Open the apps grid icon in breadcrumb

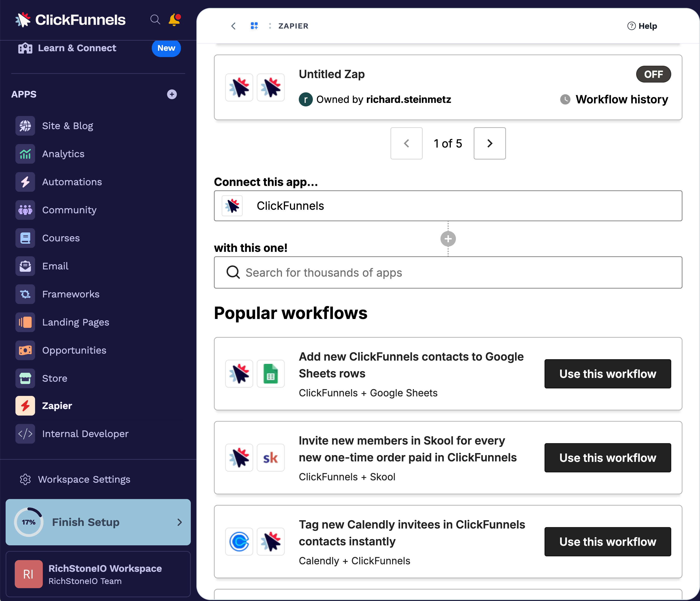coord(254,26)
